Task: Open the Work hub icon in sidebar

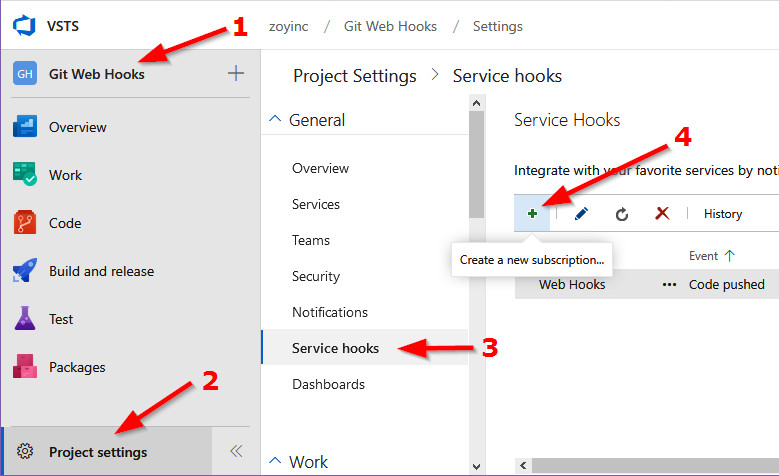Action: coord(25,174)
